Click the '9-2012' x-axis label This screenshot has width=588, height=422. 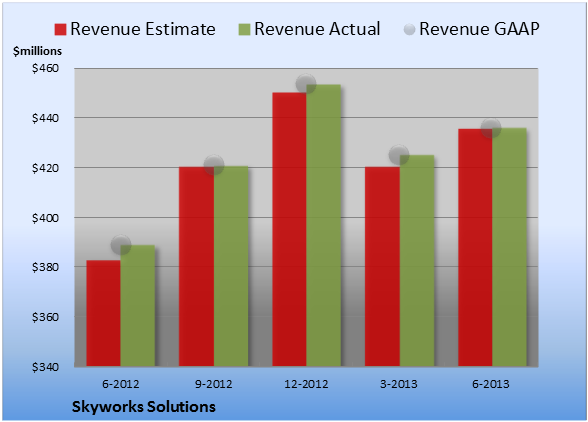point(214,384)
